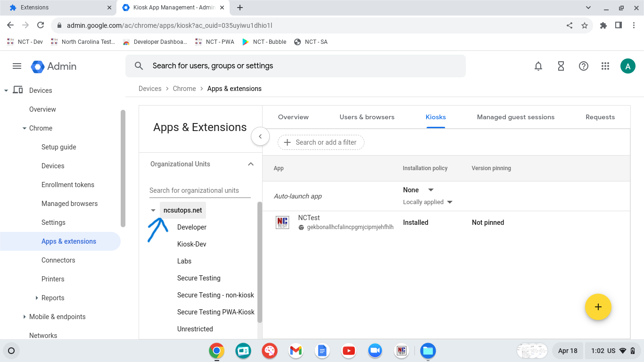Click the browser forward arrow

tap(25, 25)
